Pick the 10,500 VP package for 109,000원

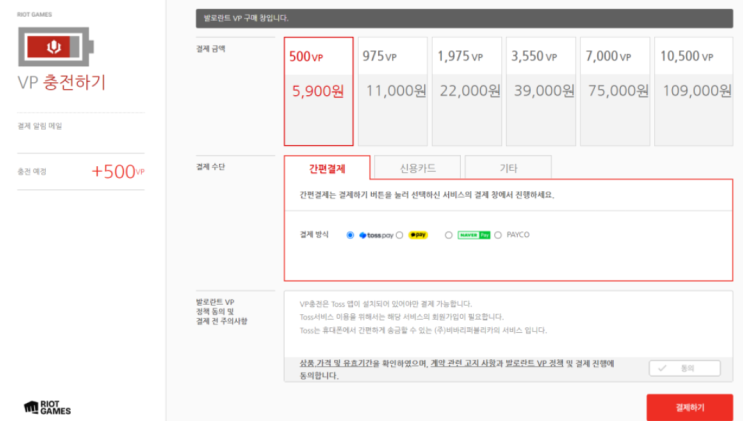[694, 91]
